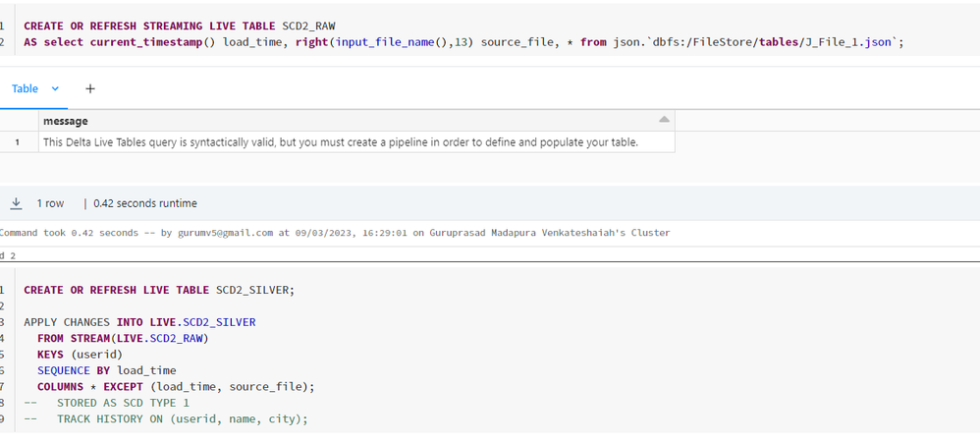Click the message column header
The height and width of the screenshot is (443, 980).
pos(66,121)
